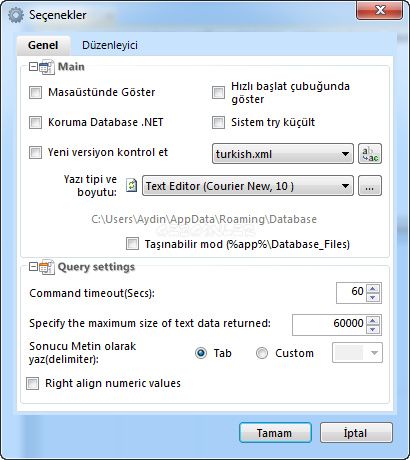Viewport: 410px width, 460px height.
Task: Click the font refresh icon next to Text Editor
Action: (132, 186)
